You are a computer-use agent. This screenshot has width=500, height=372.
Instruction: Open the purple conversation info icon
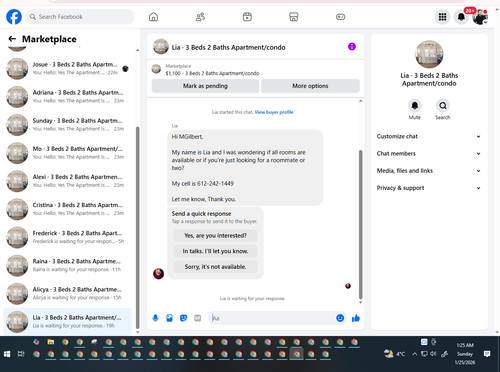pyautogui.click(x=352, y=47)
